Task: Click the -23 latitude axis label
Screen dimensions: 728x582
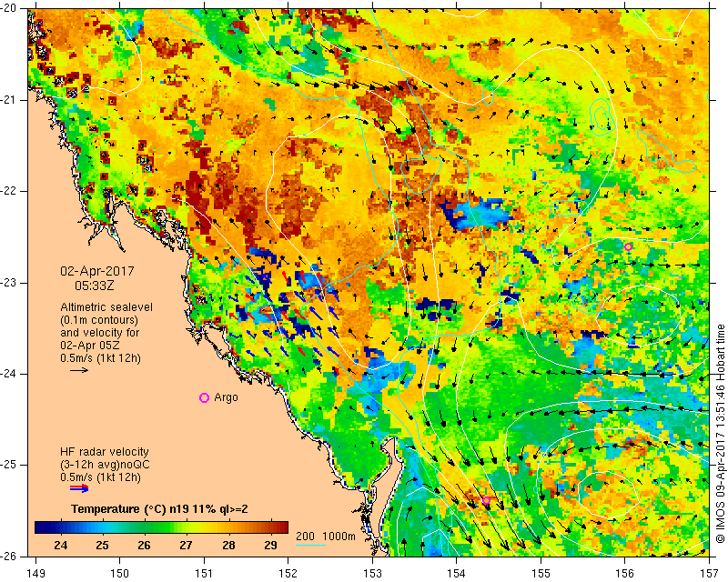Action: (9, 283)
